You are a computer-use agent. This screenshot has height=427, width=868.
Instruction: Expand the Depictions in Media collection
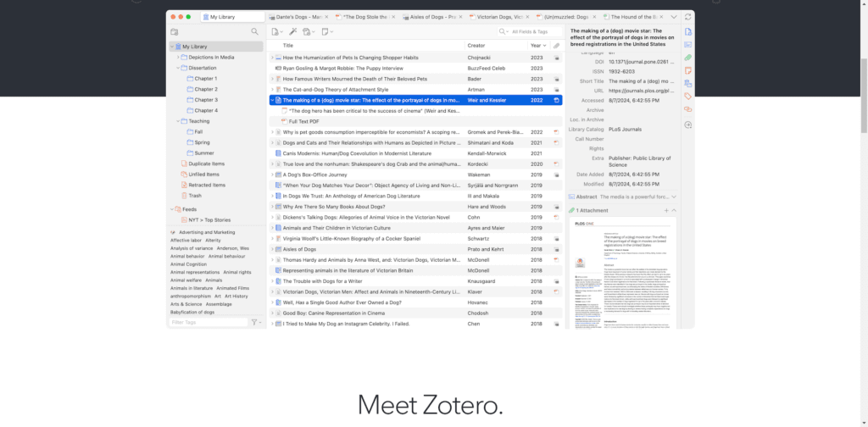coord(178,58)
